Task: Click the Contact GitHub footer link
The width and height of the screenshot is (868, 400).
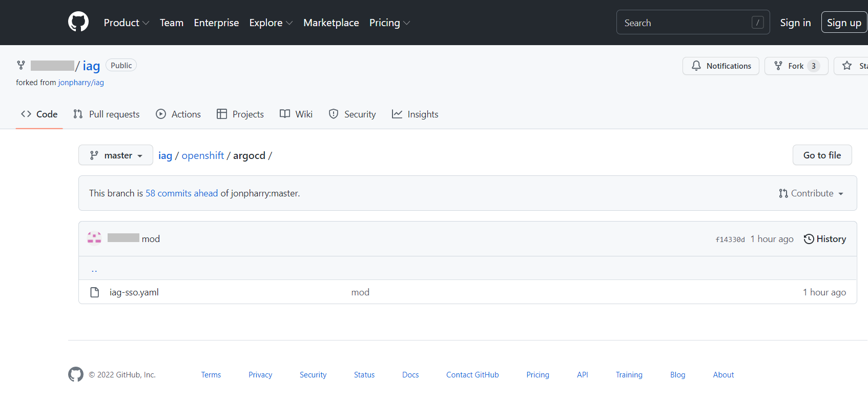Action: tap(472, 375)
